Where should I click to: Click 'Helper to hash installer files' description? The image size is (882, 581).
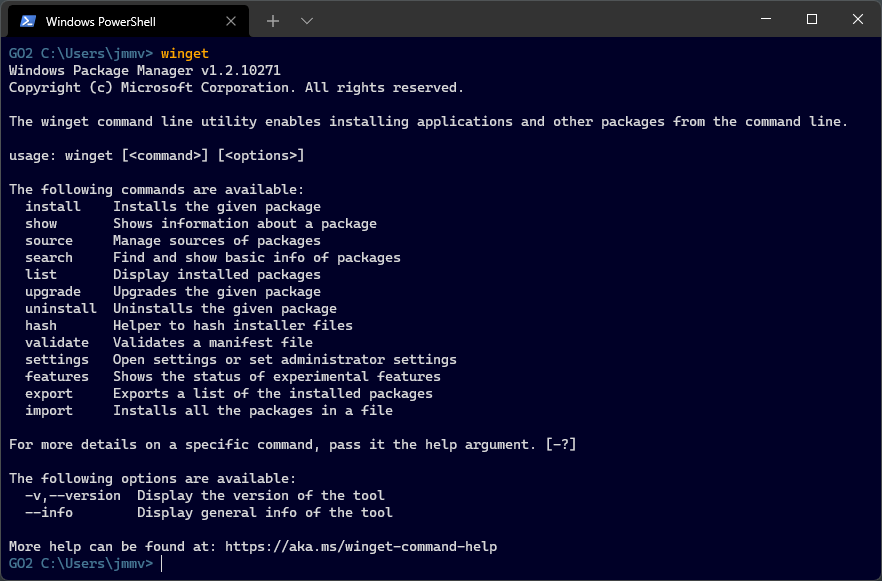[233, 326]
